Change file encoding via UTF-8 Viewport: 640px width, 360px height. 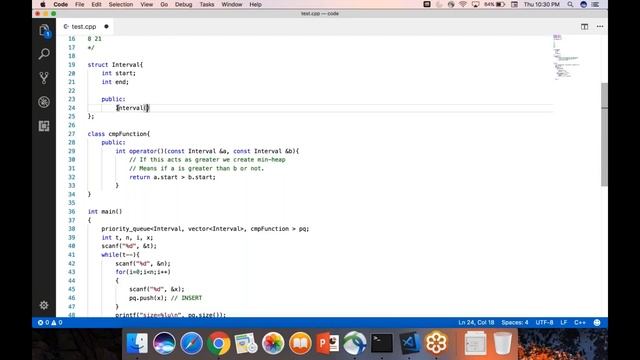544,322
